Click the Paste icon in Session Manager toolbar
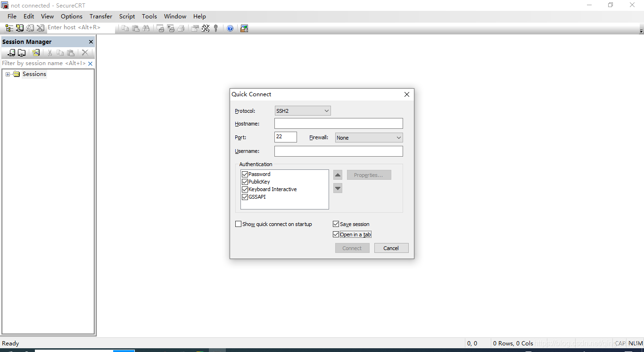The width and height of the screenshot is (644, 352). coord(71,53)
